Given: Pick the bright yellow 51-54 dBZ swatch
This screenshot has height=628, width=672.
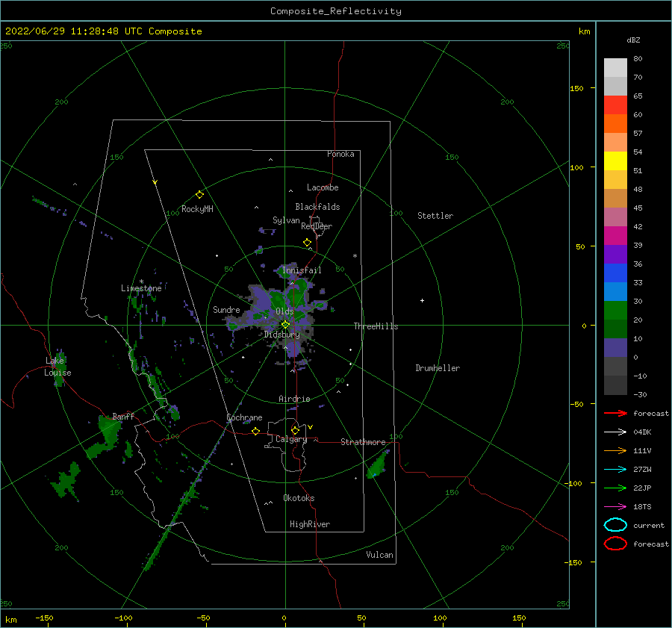Looking at the screenshot, I should (615, 161).
